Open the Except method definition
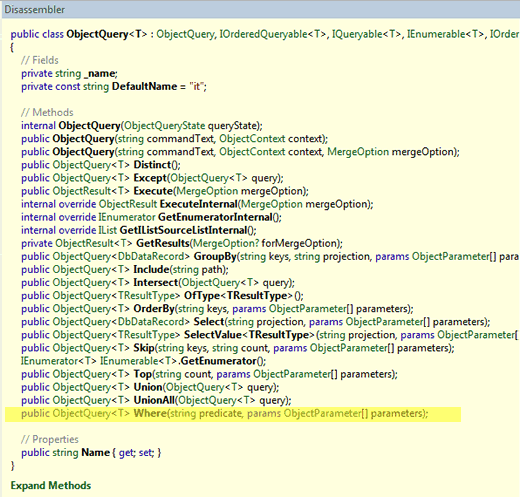 150,178
